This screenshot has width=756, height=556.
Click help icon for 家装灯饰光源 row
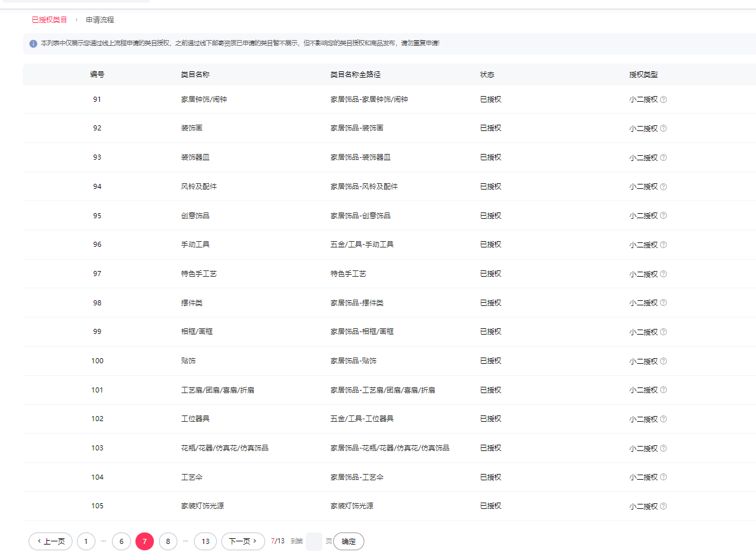pyautogui.click(x=663, y=506)
